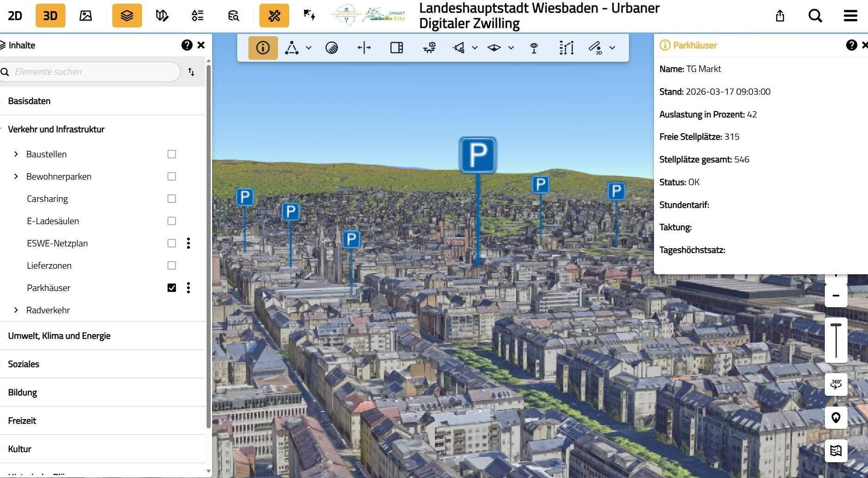This screenshot has height=478, width=868.
Task: Expand the Bewohnerparken tree entry
Action: pos(16,176)
